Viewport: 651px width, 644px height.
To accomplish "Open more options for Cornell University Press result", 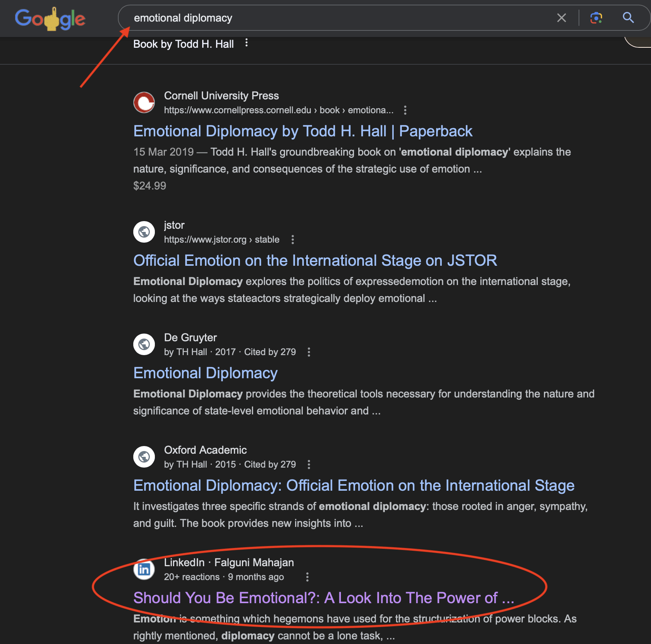I will pos(405,110).
